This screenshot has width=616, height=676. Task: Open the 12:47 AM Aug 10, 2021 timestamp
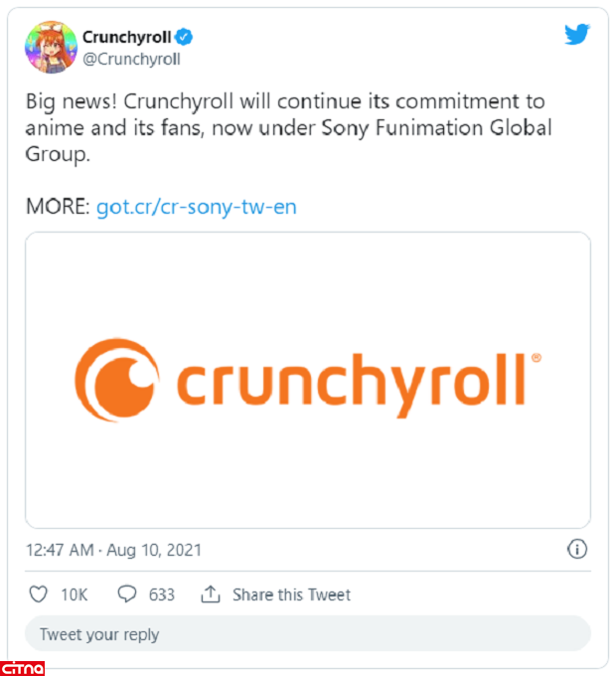113,549
